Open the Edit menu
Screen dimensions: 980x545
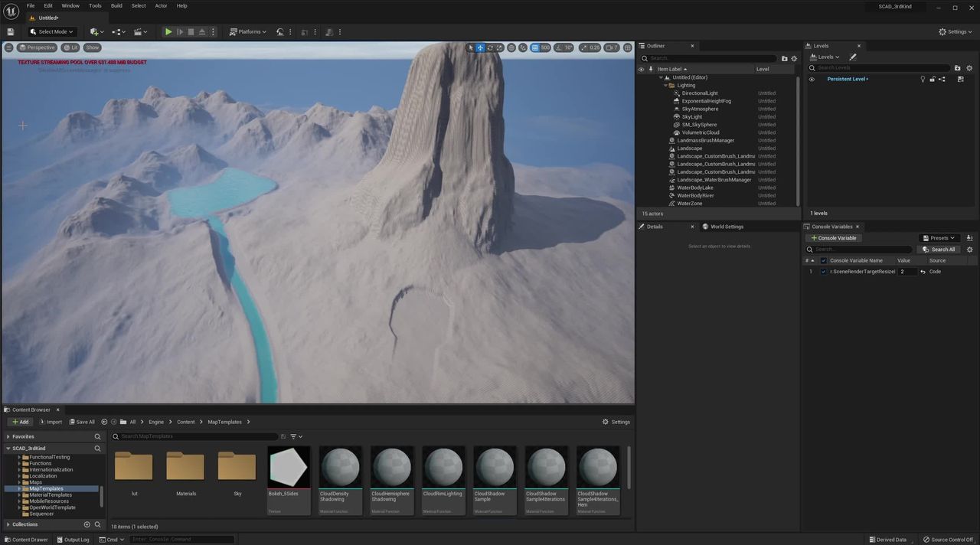coord(48,5)
